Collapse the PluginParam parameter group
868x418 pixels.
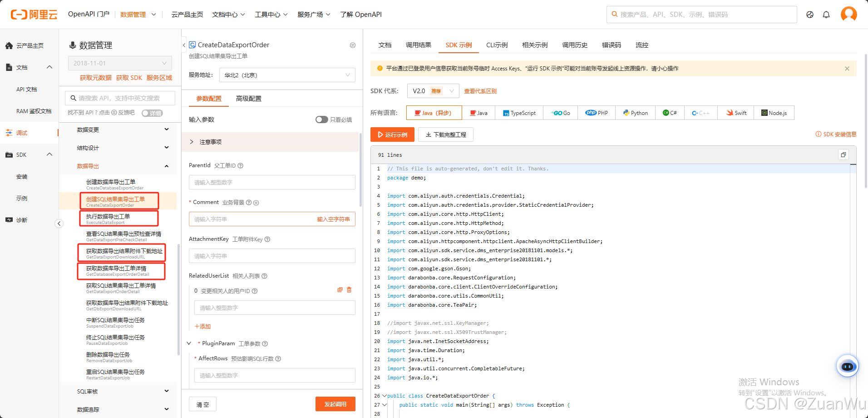pyautogui.click(x=189, y=343)
